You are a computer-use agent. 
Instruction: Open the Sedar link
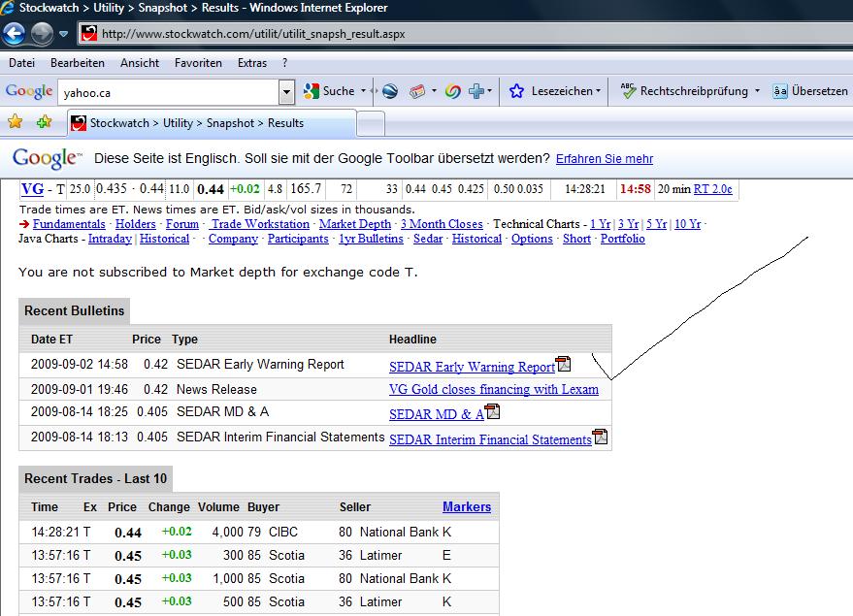pyautogui.click(x=428, y=239)
